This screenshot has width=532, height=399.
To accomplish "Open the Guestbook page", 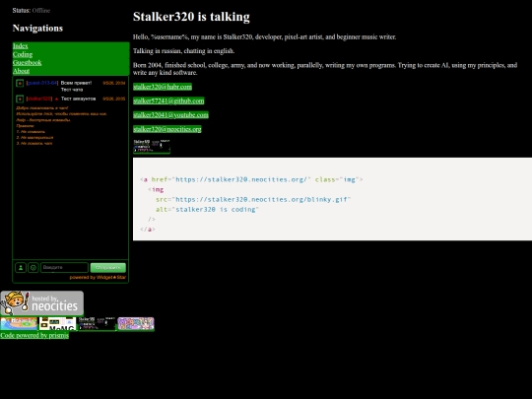I will pos(28,63).
